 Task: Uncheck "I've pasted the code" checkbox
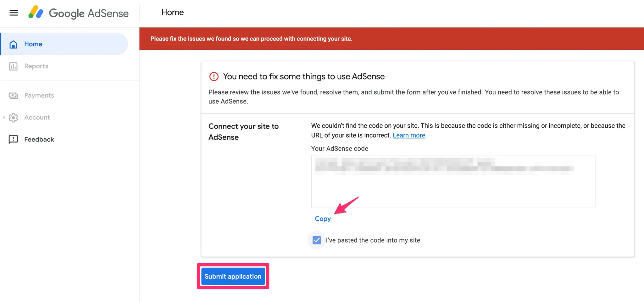click(317, 240)
